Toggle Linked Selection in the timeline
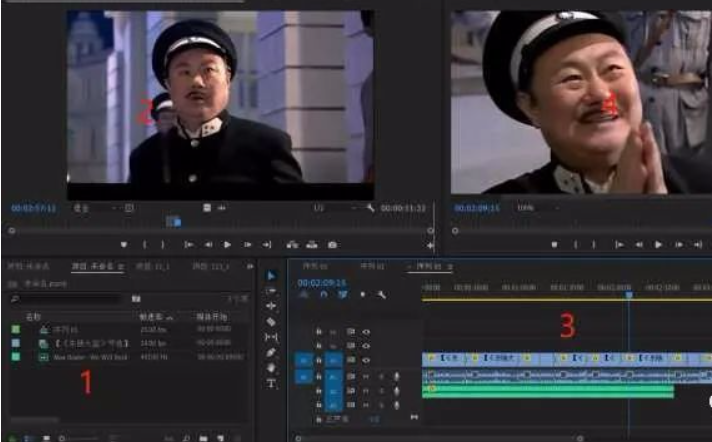The image size is (712, 442). [x=343, y=295]
